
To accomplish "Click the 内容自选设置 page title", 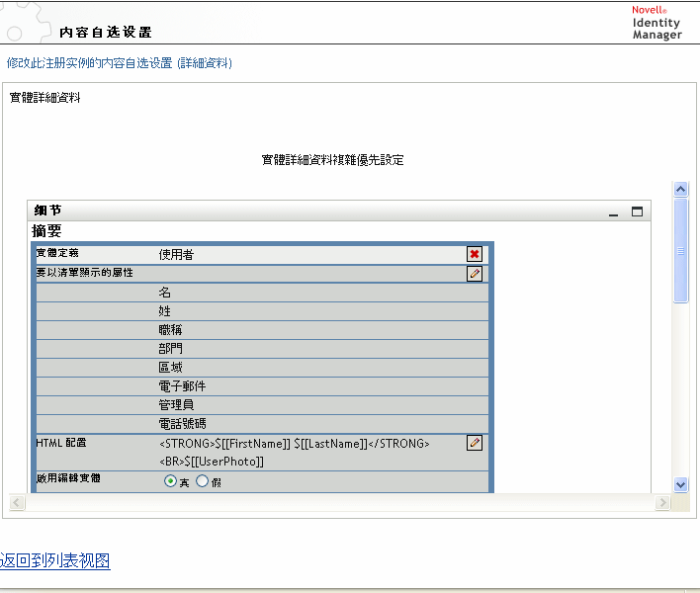I will [x=106, y=33].
